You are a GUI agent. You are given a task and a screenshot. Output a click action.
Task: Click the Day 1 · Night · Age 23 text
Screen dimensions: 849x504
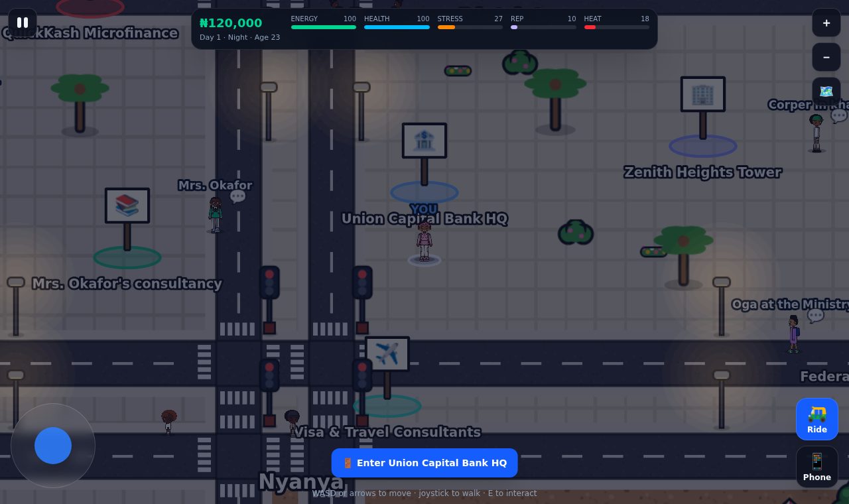239,37
